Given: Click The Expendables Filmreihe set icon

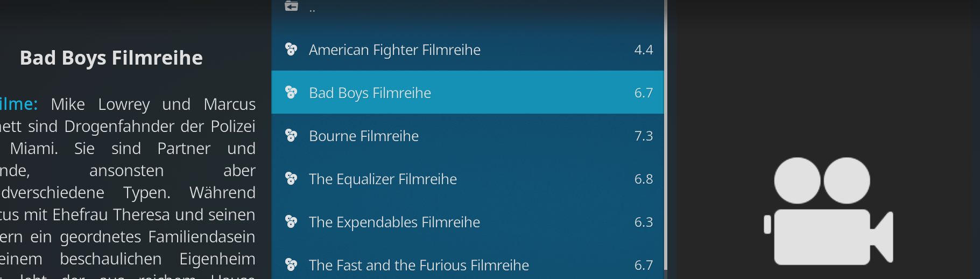Looking at the screenshot, I should (291, 222).
